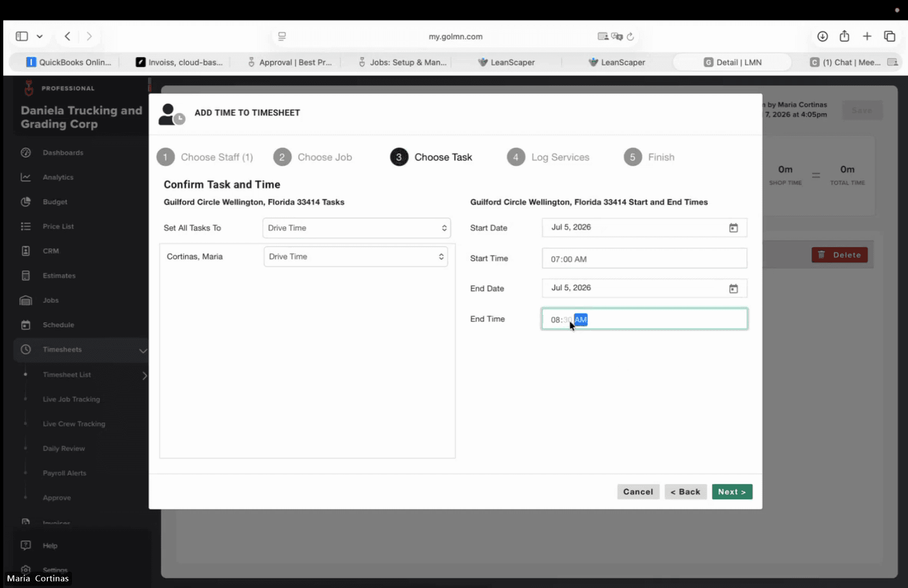908x588 pixels.
Task: Click the Start Time field
Action: point(644,259)
